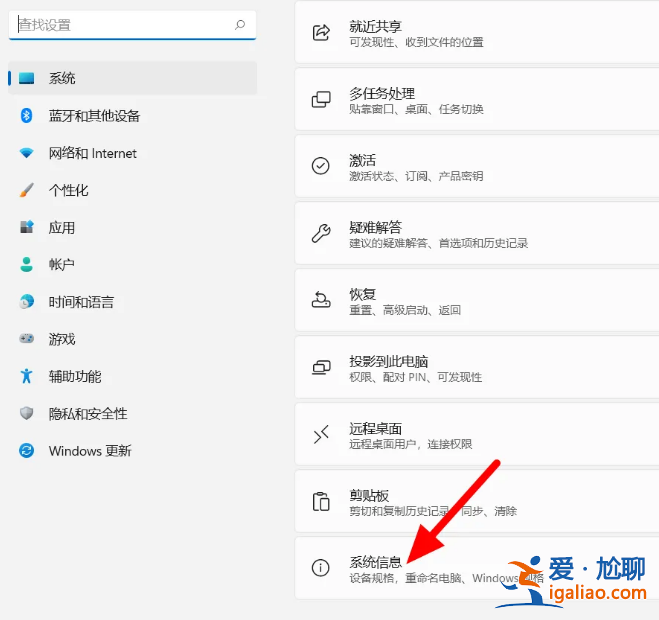Screen dimensions: 659x620
Task: Click the text 重置、高级启动、返回
Action: point(405,310)
